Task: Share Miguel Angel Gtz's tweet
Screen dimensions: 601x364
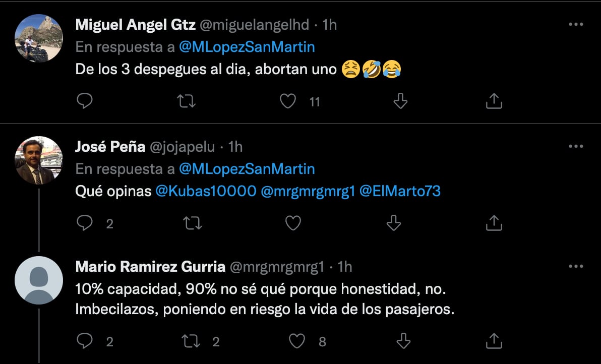Action: 494,102
